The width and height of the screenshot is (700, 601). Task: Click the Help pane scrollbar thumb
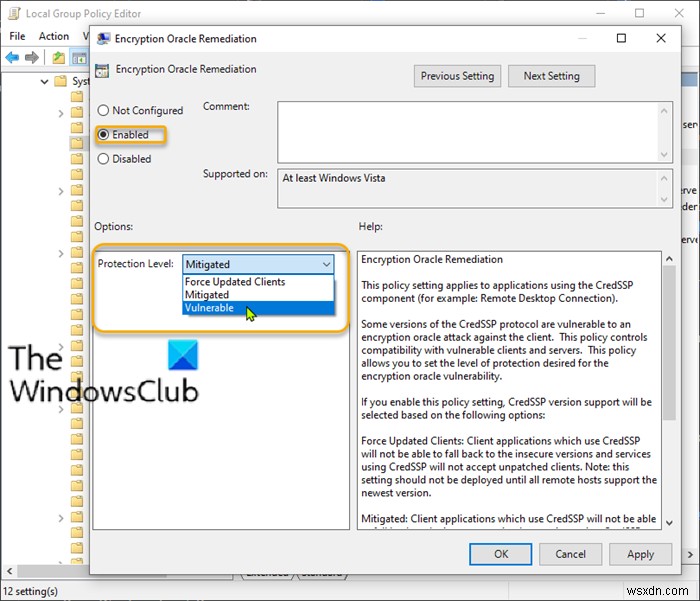(669, 343)
